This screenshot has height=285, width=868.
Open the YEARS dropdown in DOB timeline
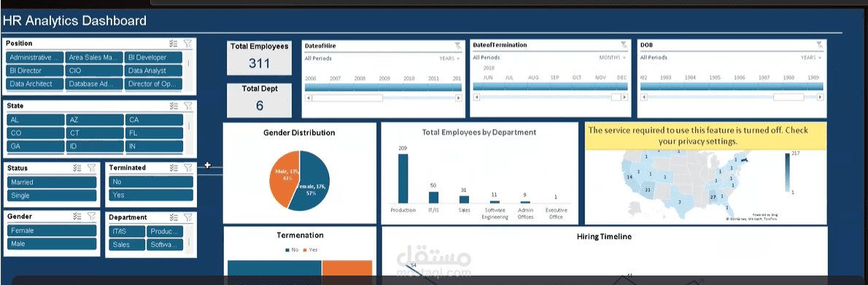[811, 58]
